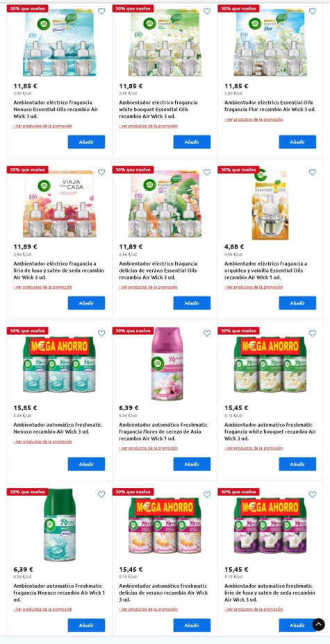Image resolution: width=330 pixels, height=644 pixels.
Task: Favorite the lirio de luna eléctrico recambio
Action: click(x=101, y=172)
